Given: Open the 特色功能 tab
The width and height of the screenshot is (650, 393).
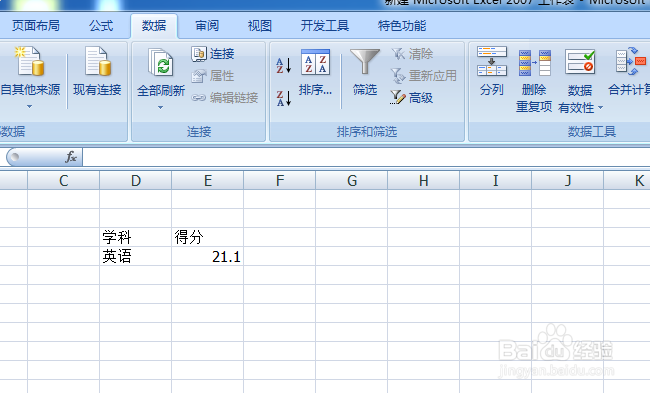Looking at the screenshot, I should click(402, 26).
